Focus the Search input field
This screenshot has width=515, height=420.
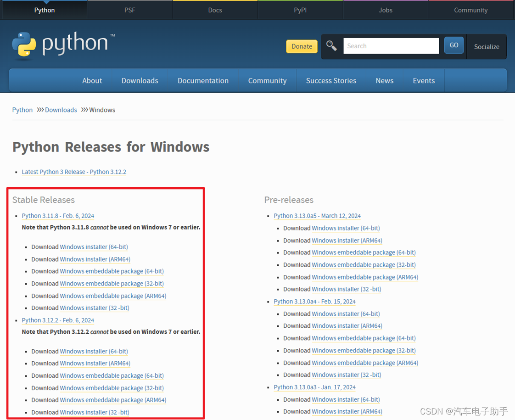point(391,45)
